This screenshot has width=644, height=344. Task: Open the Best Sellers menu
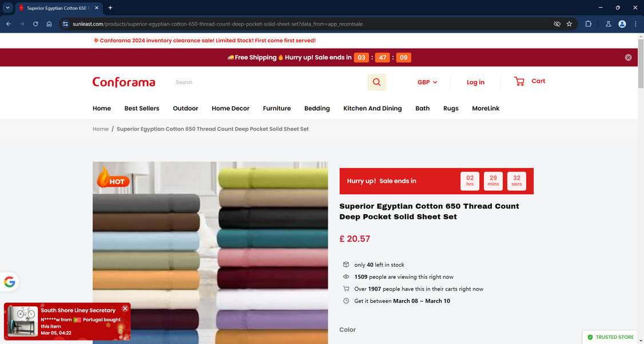click(x=142, y=109)
